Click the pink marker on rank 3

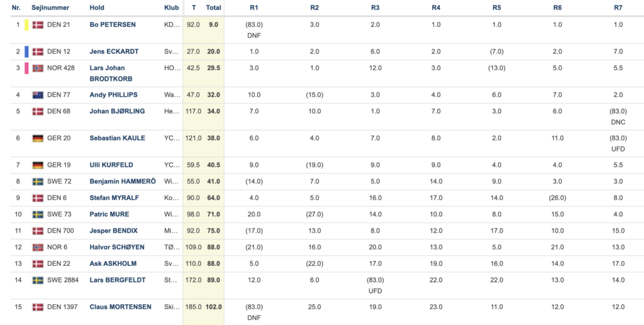coord(26,68)
